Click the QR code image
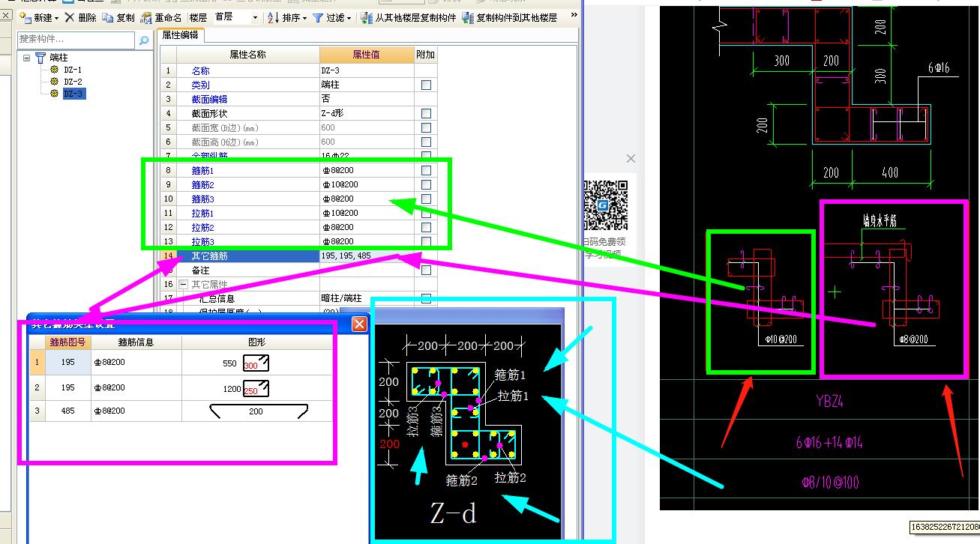 pos(605,205)
